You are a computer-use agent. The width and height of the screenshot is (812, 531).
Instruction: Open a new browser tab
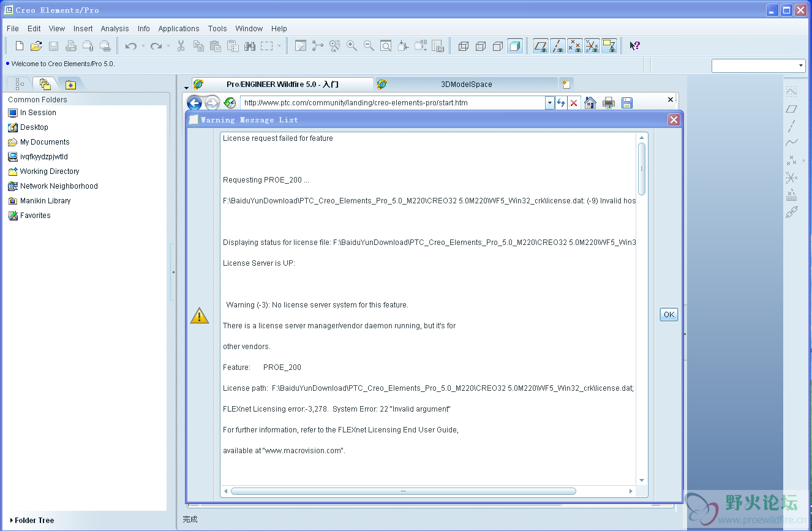(x=566, y=85)
